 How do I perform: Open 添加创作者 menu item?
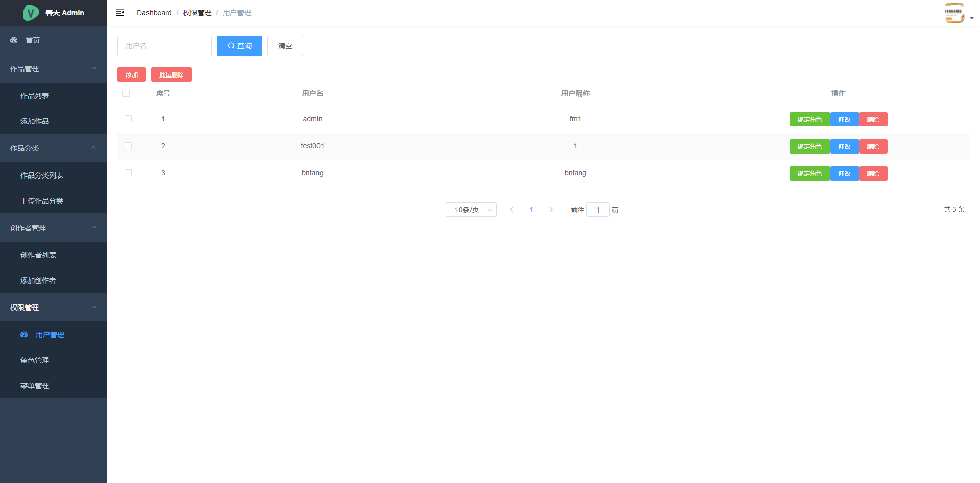coord(54,280)
